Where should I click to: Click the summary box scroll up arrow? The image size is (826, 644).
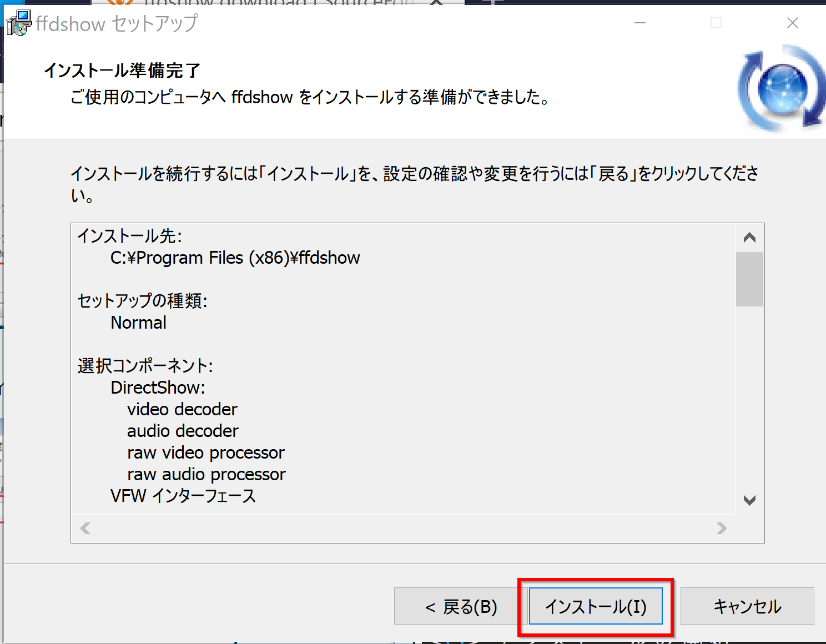749,238
